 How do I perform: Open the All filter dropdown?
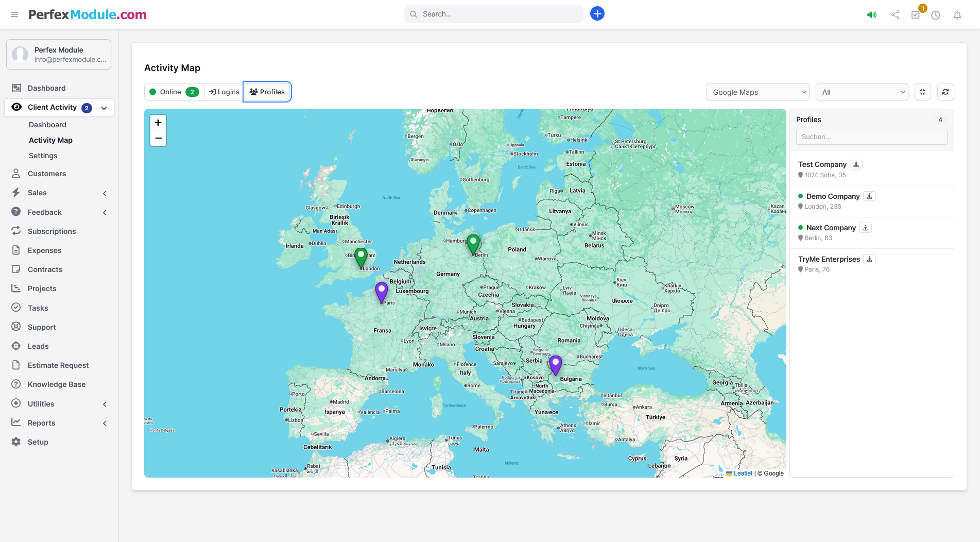click(x=862, y=92)
